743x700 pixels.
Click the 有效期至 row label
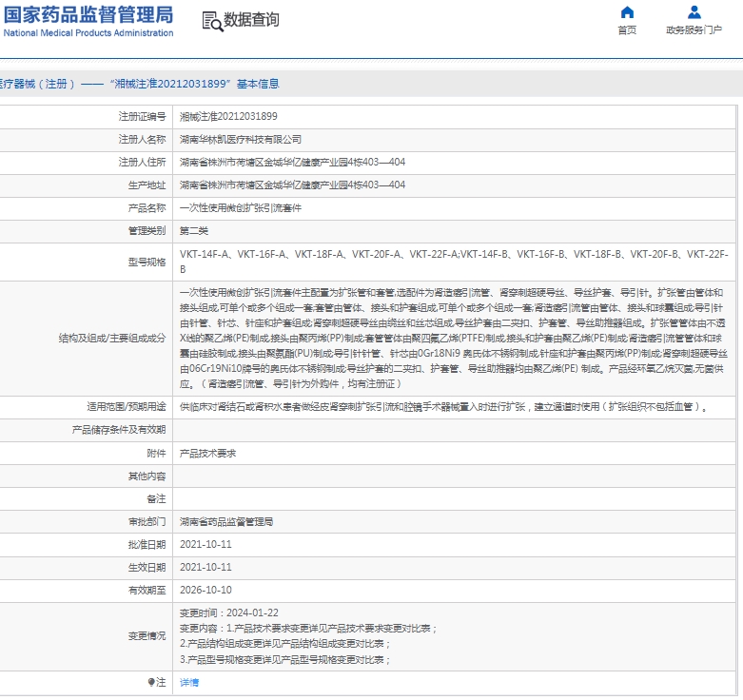click(x=147, y=590)
